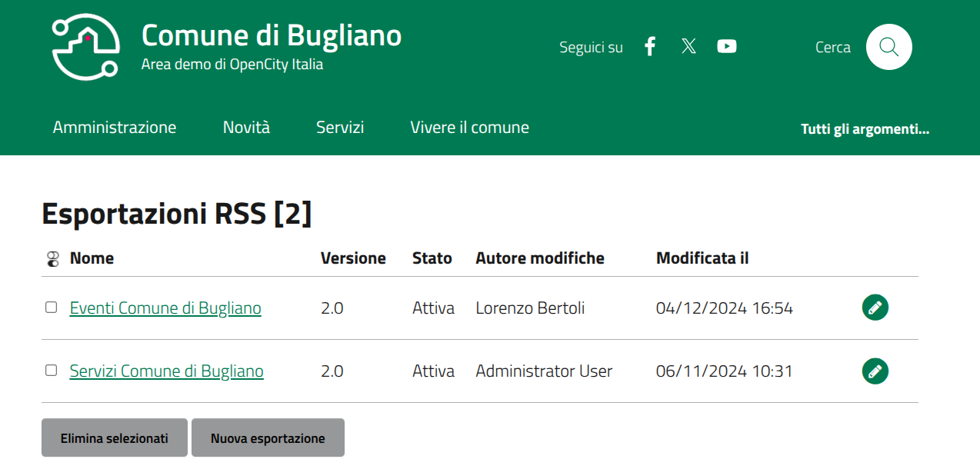Expand Tutti gli argomenti list
This screenshot has height=469, width=980.
click(865, 129)
